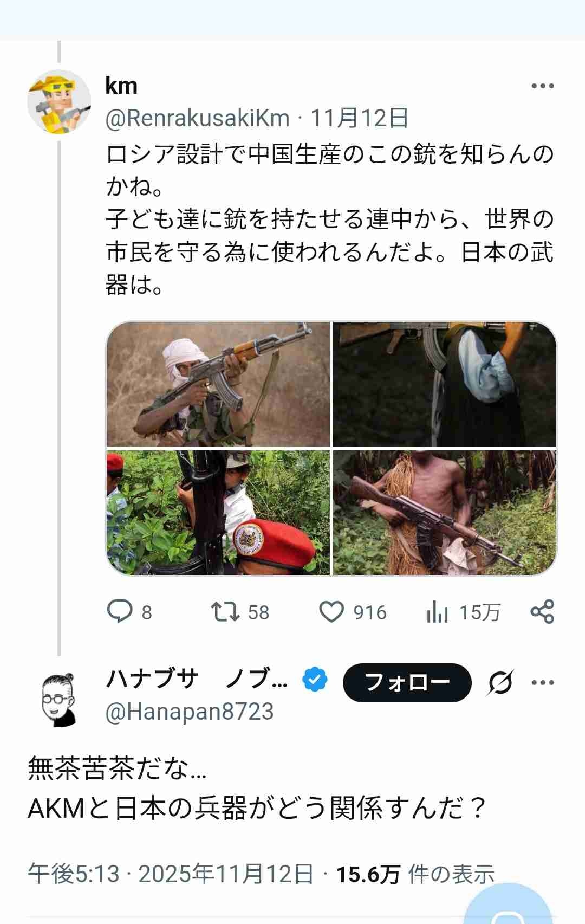Open photo with red beret soldier
Screen dimensions: 585x924
click(218, 513)
